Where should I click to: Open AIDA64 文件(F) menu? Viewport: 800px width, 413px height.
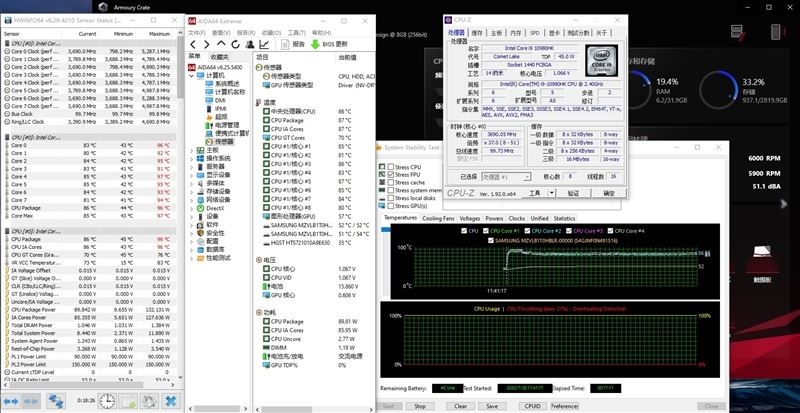pos(196,33)
